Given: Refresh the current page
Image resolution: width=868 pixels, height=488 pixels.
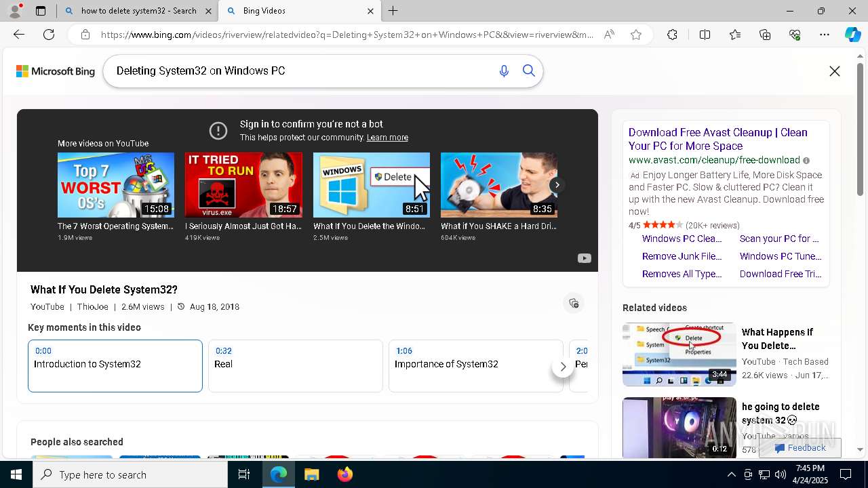Looking at the screenshot, I should (x=49, y=35).
